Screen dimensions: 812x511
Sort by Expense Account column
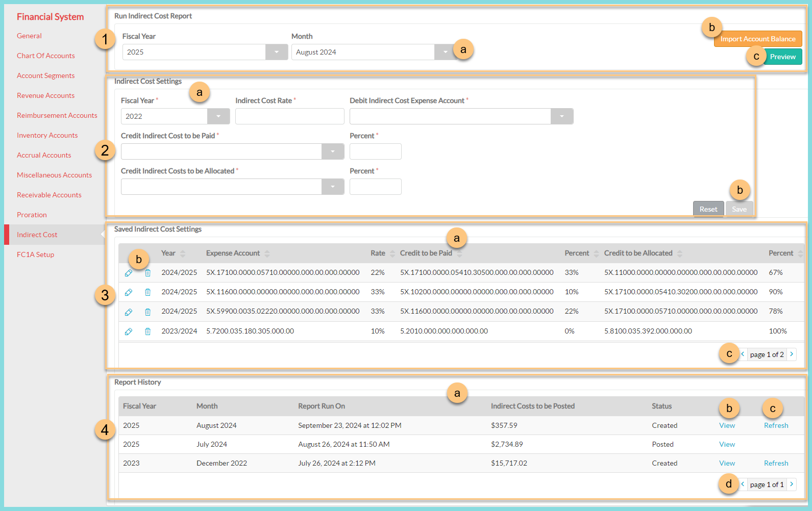[x=267, y=253]
